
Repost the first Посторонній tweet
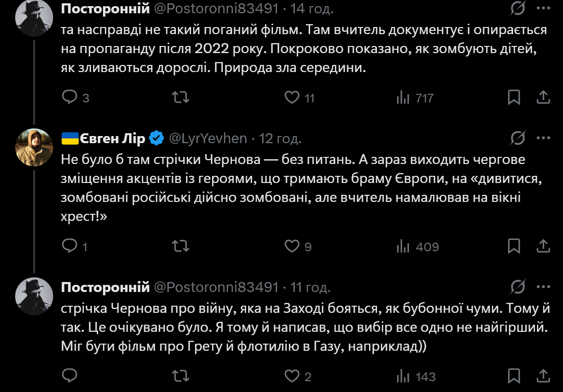[x=181, y=97]
